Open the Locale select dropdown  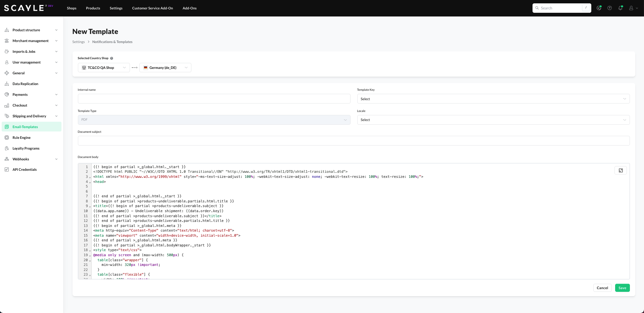(x=493, y=120)
